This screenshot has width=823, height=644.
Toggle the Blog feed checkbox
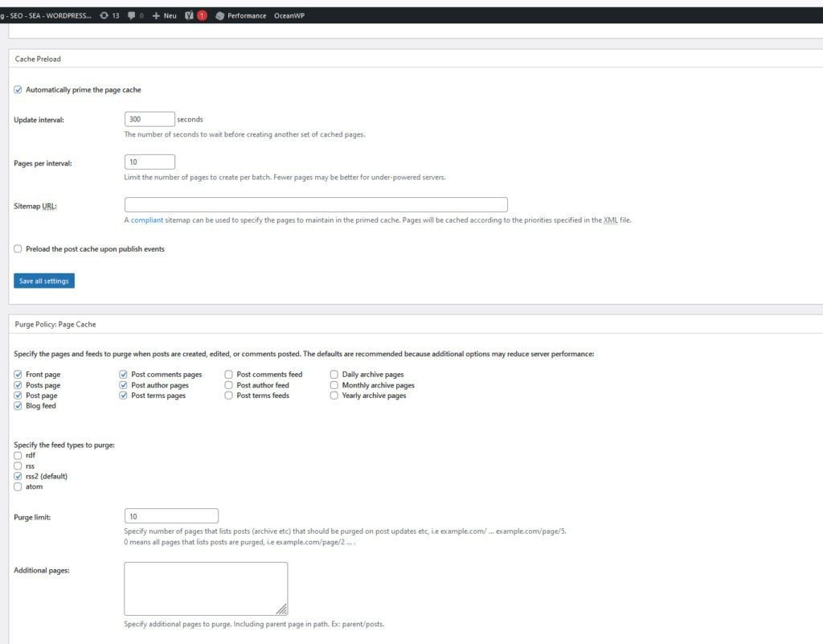(18, 406)
